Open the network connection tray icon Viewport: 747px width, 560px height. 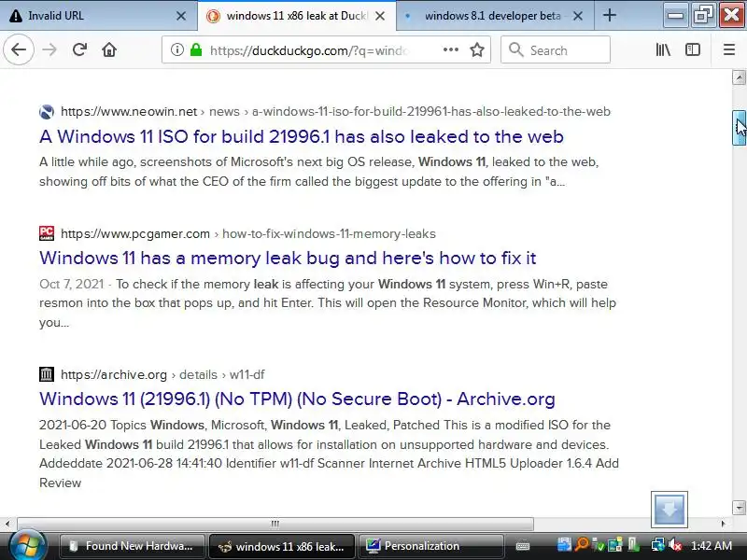point(658,545)
